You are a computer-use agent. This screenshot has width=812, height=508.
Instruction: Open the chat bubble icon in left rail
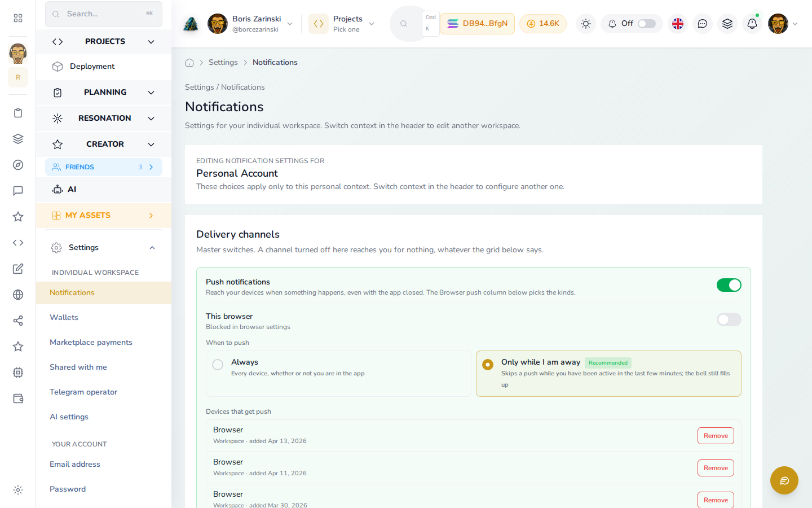(x=18, y=191)
